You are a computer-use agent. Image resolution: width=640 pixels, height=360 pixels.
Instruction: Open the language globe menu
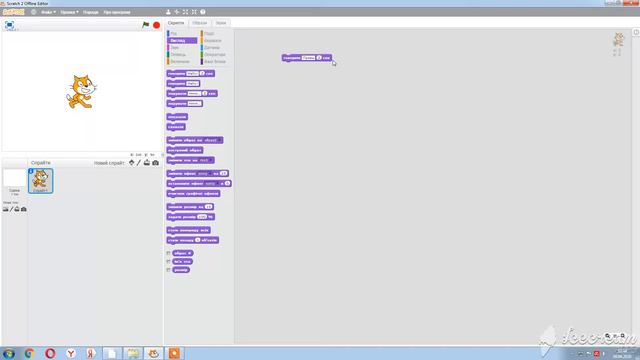coord(33,12)
